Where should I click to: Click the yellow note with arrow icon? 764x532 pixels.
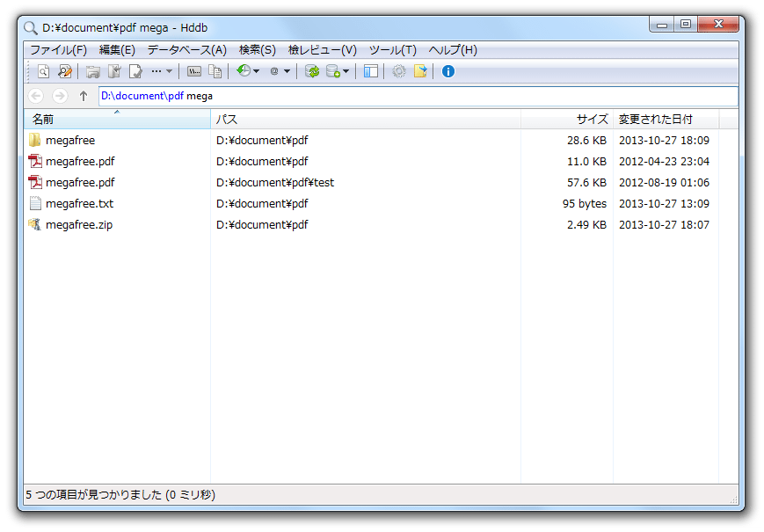420,71
